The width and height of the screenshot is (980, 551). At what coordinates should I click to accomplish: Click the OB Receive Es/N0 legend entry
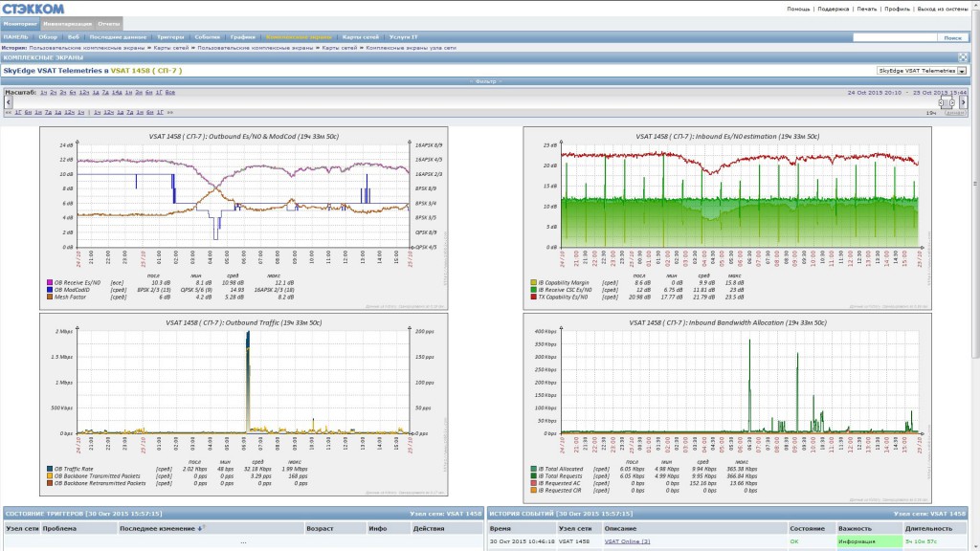[73, 283]
